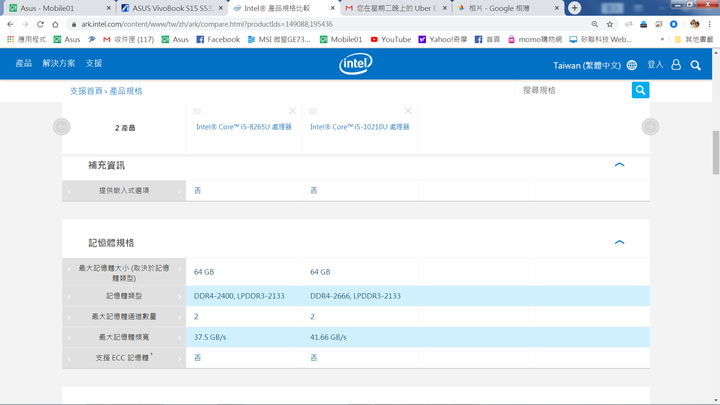The height and width of the screenshot is (405, 720).
Task: Switch to the Asus - Mobile01 tab
Action: 60,8
